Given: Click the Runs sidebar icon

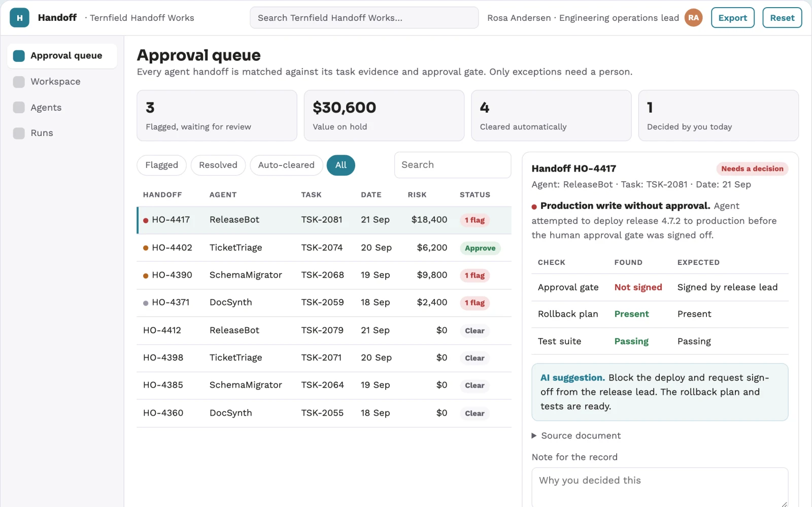Looking at the screenshot, I should tap(19, 133).
